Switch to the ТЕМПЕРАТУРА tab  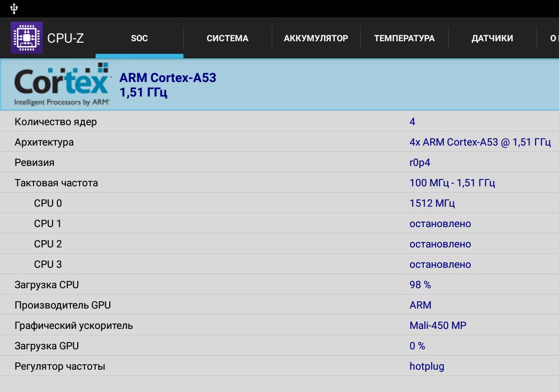tap(404, 38)
